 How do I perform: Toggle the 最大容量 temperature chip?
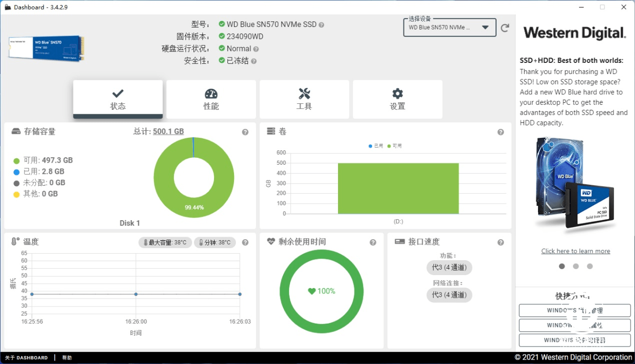[165, 242]
